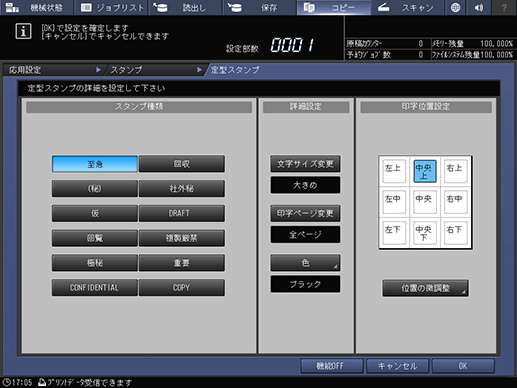517x388 pixels.
Task: Open the 色 color setting
Action: click(305, 263)
